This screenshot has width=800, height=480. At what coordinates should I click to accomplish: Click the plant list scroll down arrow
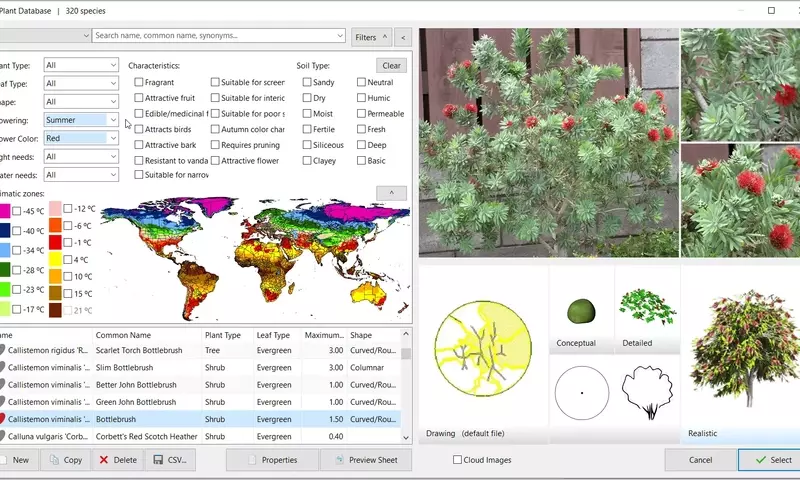(406, 437)
